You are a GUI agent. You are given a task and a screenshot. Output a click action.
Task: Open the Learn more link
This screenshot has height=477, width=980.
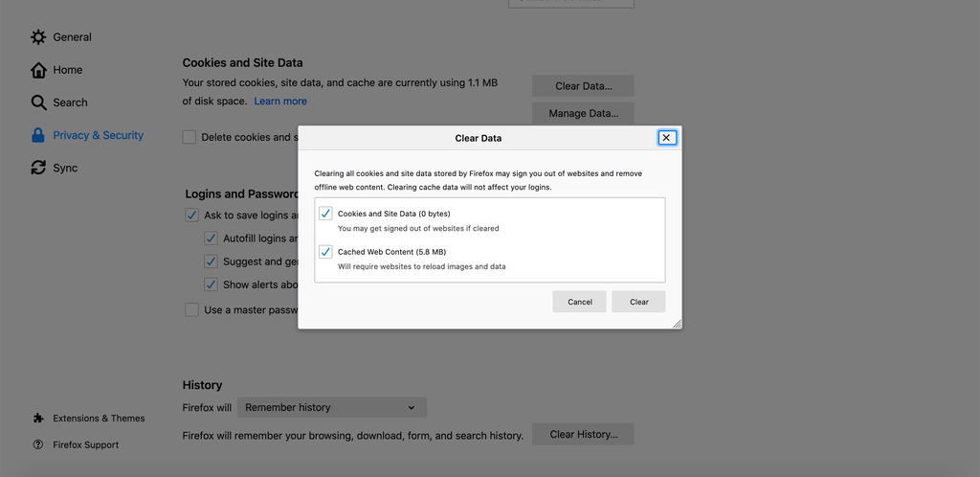[280, 101]
